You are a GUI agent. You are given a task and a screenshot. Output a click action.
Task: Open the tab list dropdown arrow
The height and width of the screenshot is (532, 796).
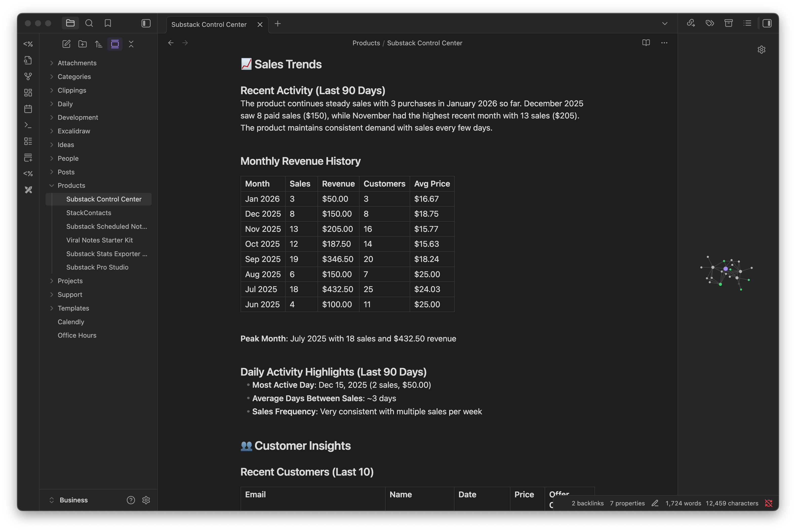[x=664, y=23]
